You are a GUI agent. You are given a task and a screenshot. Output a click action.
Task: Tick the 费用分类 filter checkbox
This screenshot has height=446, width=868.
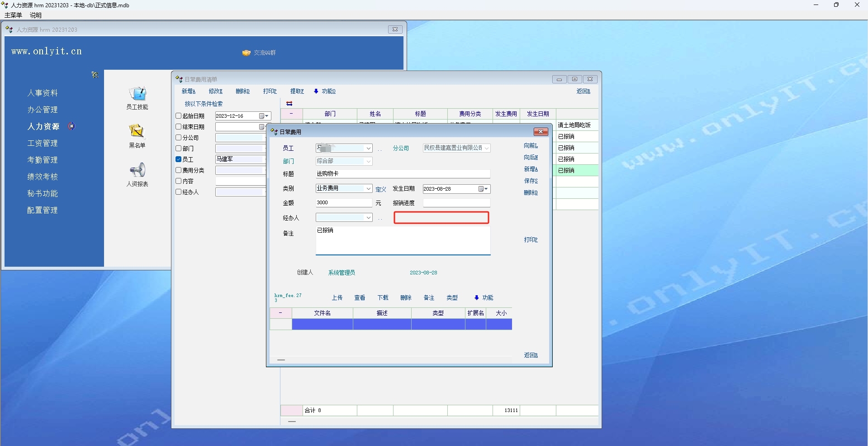click(x=179, y=170)
